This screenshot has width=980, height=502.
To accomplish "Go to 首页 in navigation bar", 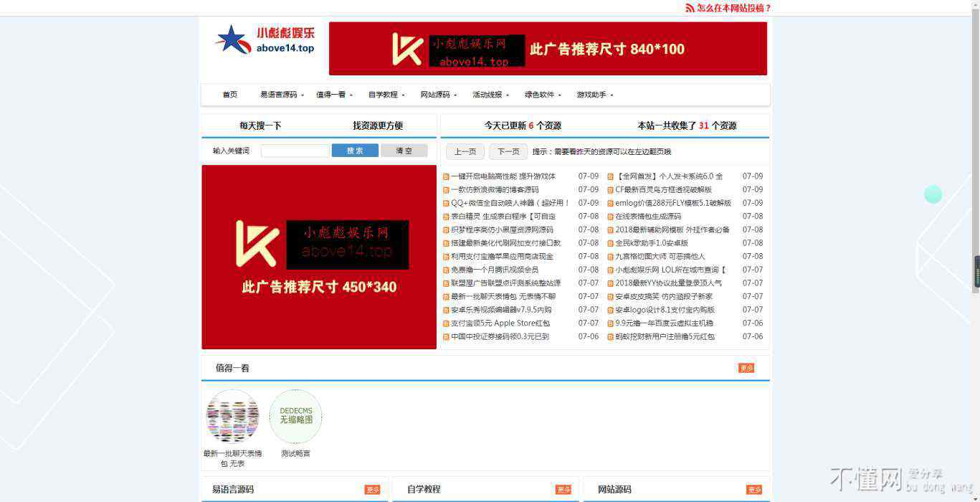I will (229, 95).
